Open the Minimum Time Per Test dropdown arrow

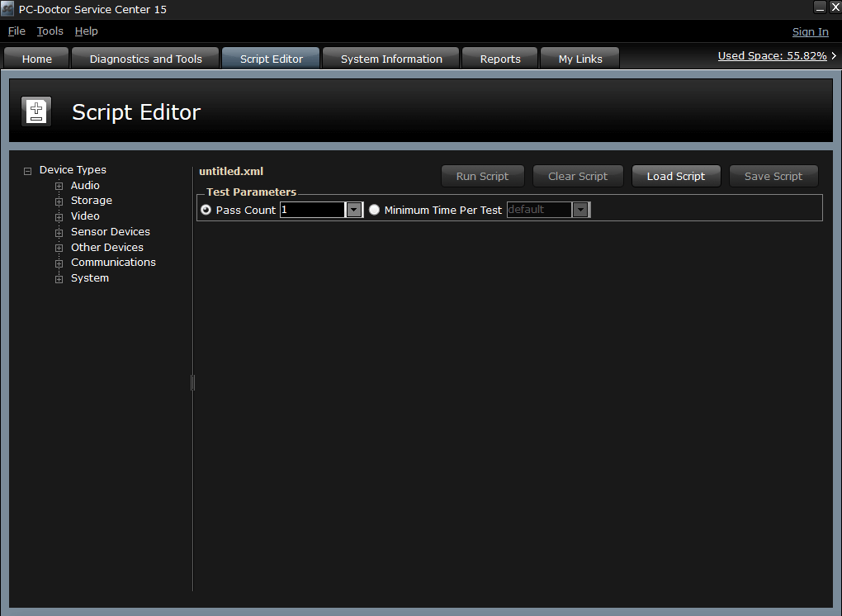pyautogui.click(x=580, y=210)
